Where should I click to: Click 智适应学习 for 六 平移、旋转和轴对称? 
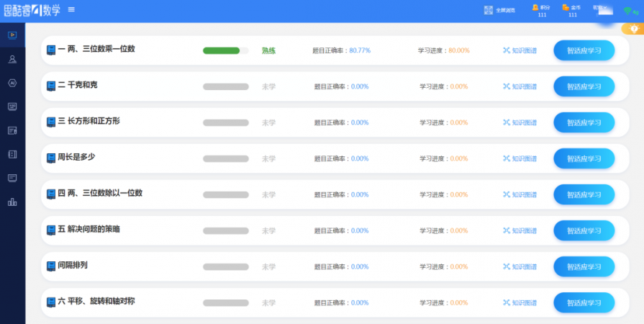[x=584, y=302]
